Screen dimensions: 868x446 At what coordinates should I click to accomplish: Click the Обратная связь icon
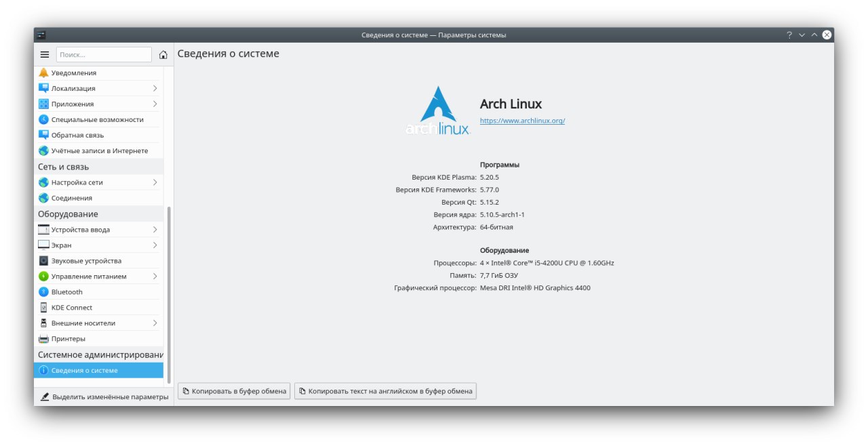43,135
